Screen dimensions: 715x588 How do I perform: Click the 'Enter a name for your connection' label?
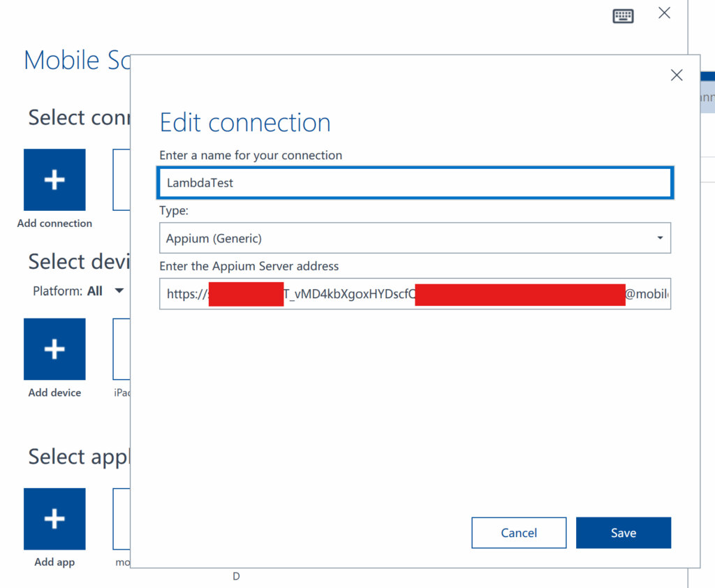(x=251, y=156)
